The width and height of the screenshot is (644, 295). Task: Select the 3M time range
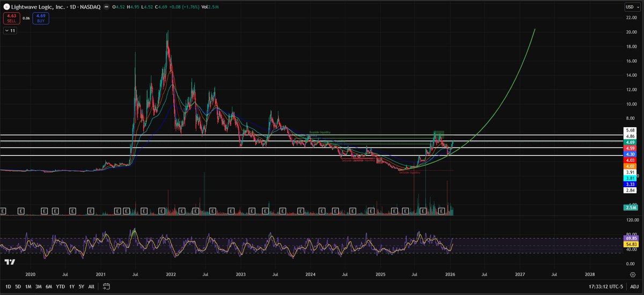click(x=39, y=286)
